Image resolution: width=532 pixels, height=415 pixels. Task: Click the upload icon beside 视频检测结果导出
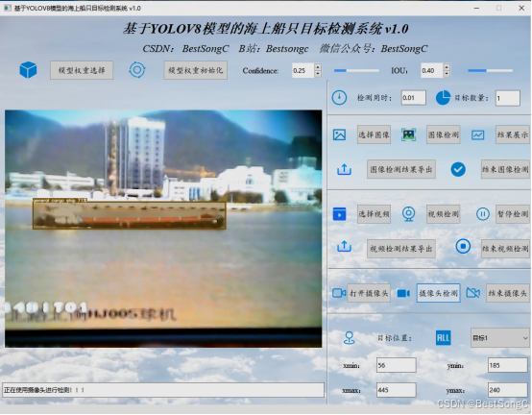(x=344, y=246)
